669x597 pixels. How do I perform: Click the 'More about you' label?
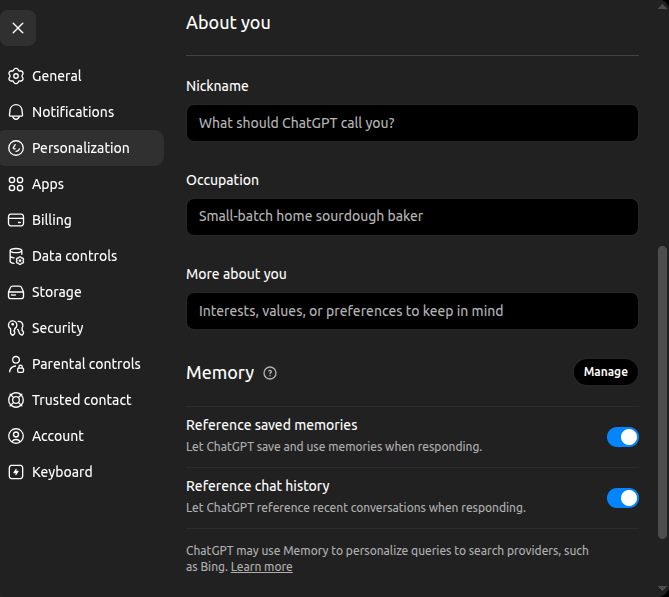point(236,274)
